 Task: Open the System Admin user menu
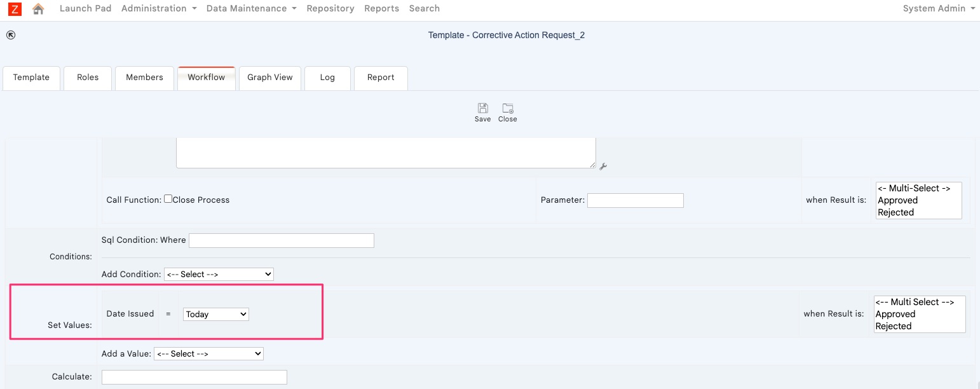939,8
